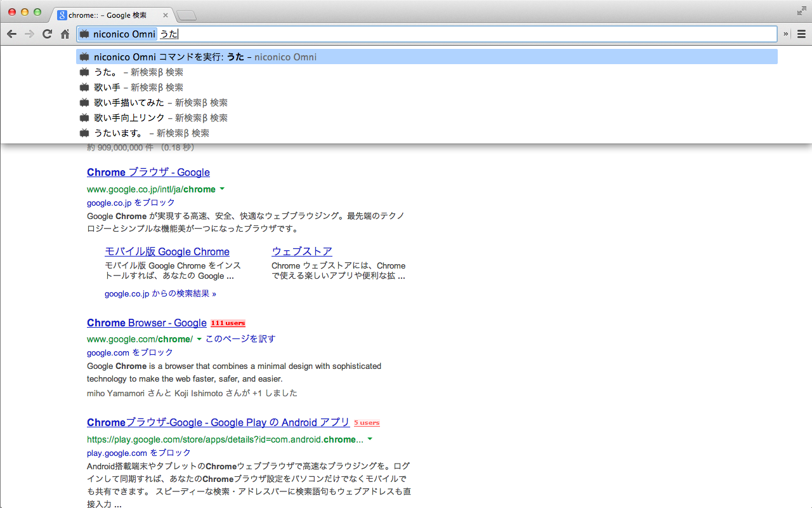Click the Google favicon on the tab
Screen dimensions: 812x508
[x=62, y=15]
